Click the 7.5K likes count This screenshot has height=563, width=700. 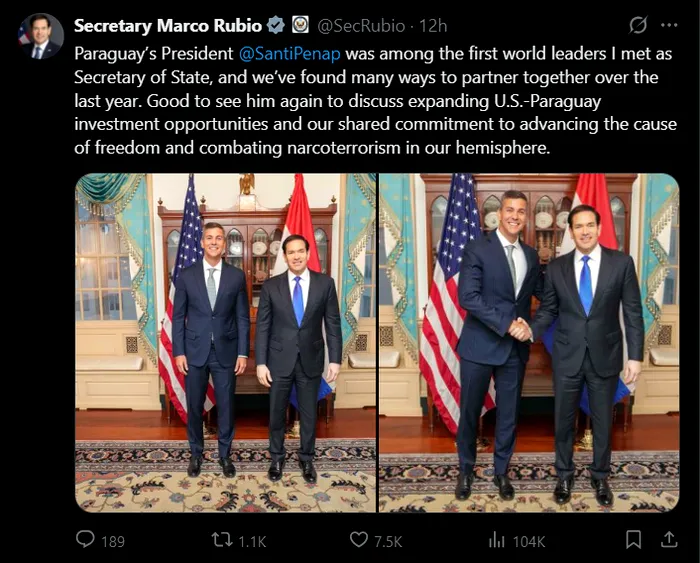388,541
